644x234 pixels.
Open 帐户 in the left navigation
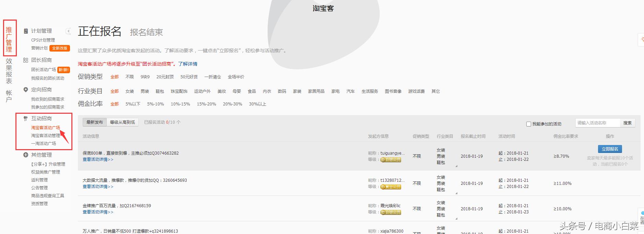(9, 96)
